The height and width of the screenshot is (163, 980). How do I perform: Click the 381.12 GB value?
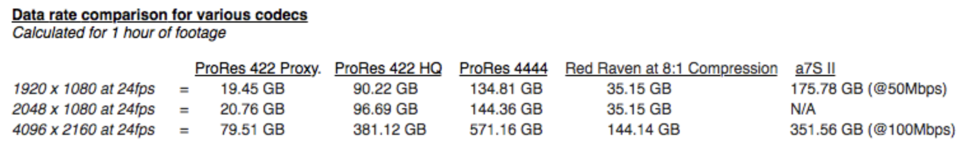(x=389, y=130)
